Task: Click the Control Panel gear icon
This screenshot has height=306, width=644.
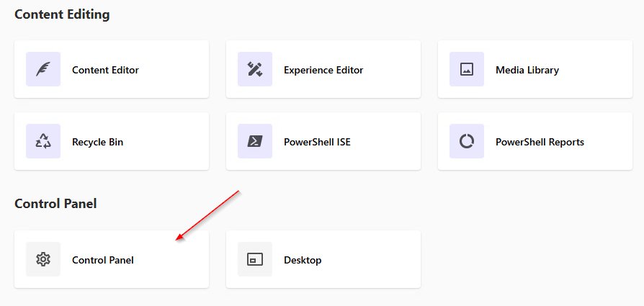Action: [x=43, y=260]
